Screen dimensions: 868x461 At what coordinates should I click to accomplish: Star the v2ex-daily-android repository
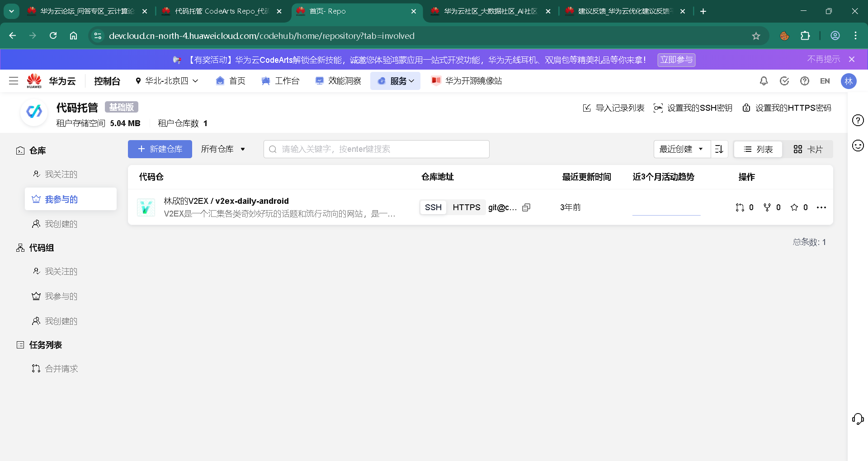click(799, 207)
